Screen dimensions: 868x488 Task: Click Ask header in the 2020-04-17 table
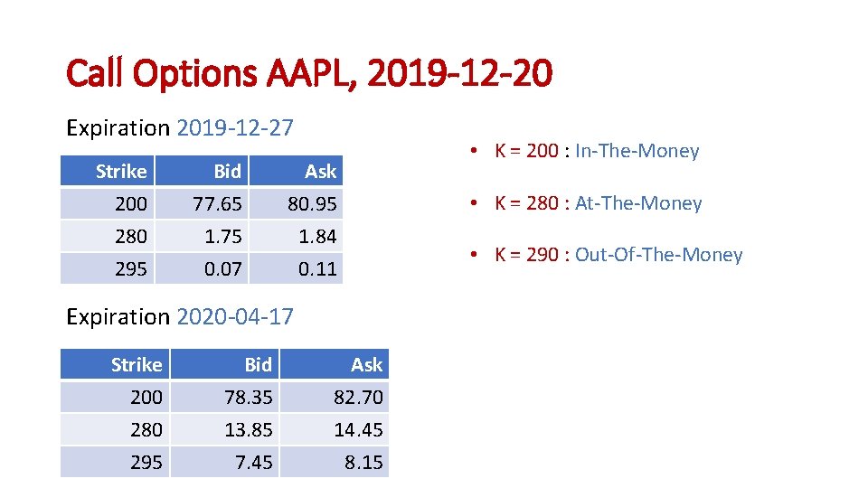point(366,364)
